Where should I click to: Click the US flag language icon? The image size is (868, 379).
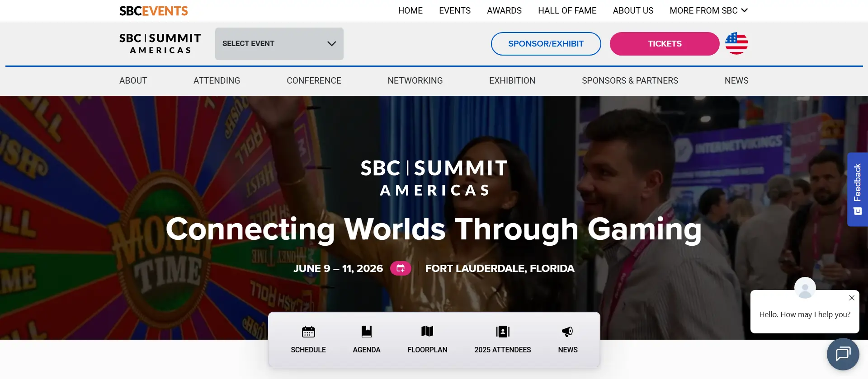[736, 43]
